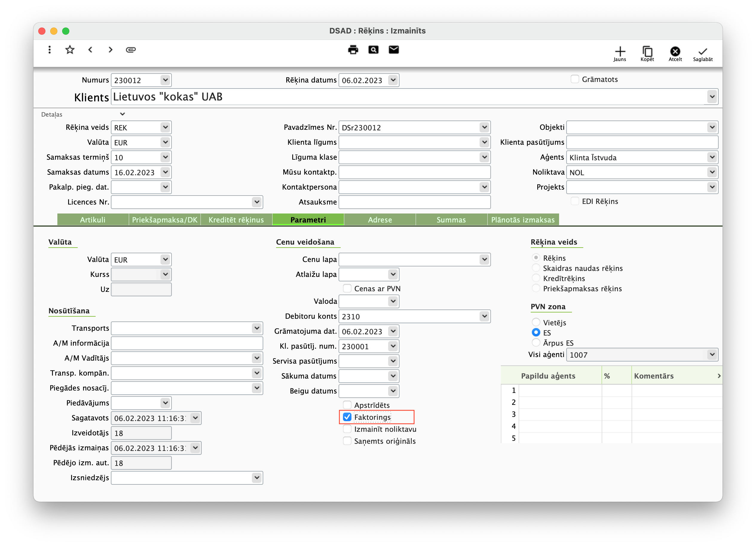Viewport: 756px width, 546px height.
Task: Collapse the Detaļas section chevron
Action: (x=122, y=114)
